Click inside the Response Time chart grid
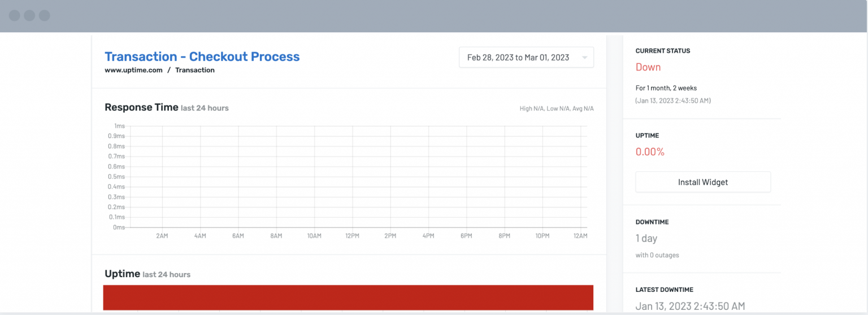The image size is (868, 315). (356, 176)
